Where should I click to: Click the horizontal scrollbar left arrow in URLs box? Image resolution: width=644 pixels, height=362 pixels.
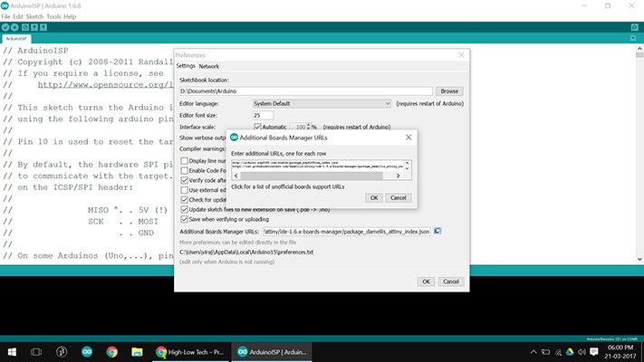(x=235, y=176)
